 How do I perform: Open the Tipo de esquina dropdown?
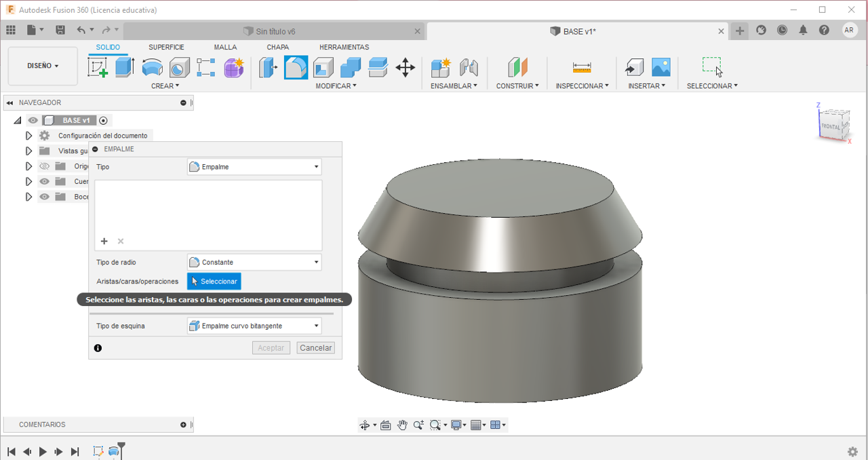coord(254,326)
